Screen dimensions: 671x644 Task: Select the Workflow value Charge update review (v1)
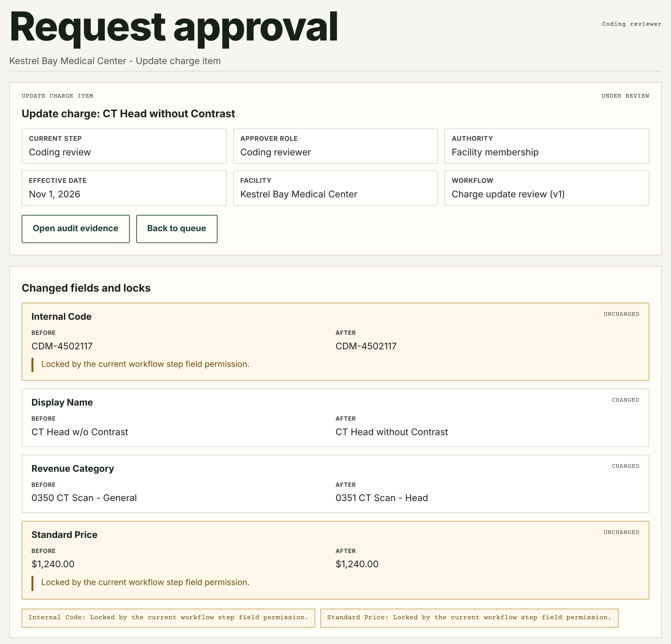tap(508, 194)
